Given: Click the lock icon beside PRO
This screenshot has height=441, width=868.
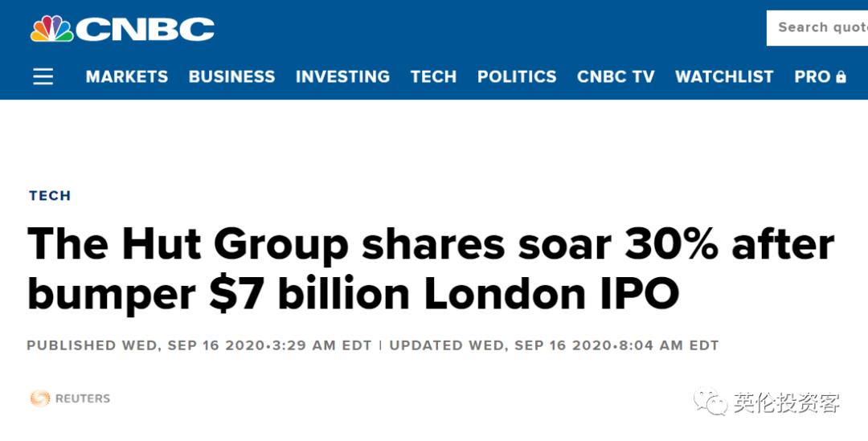Looking at the screenshot, I should coord(841,77).
